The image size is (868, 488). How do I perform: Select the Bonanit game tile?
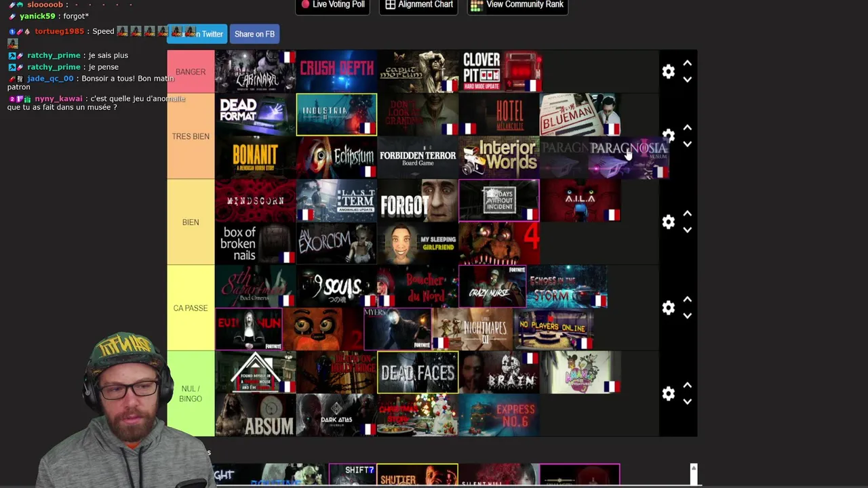(x=255, y=157)
